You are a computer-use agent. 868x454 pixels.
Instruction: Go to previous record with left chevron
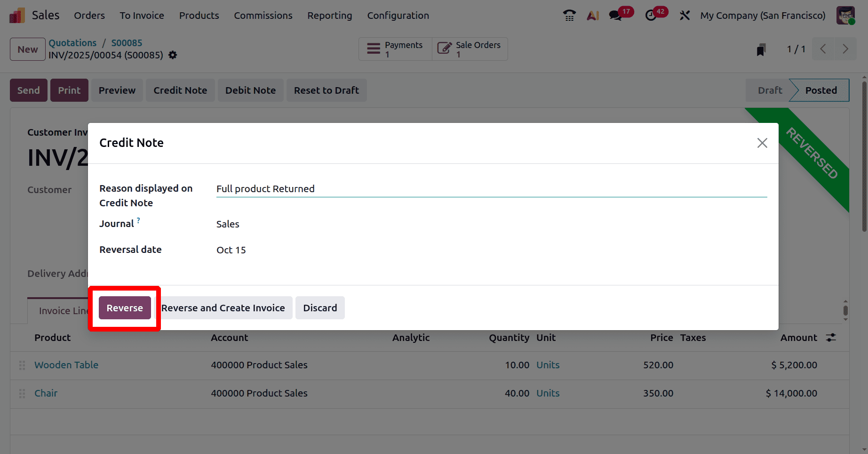click(822, 49)
